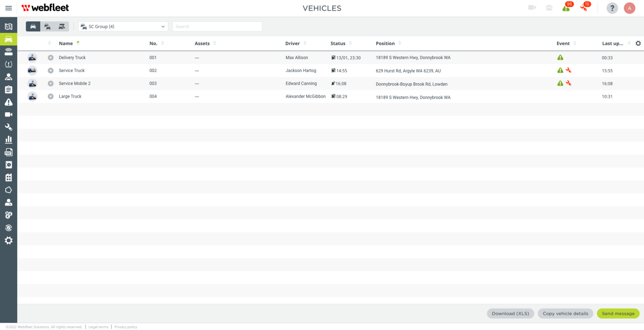644x330 pixels.
Task: Switch to vehicle groups view toggle
Action: [47, 27]
